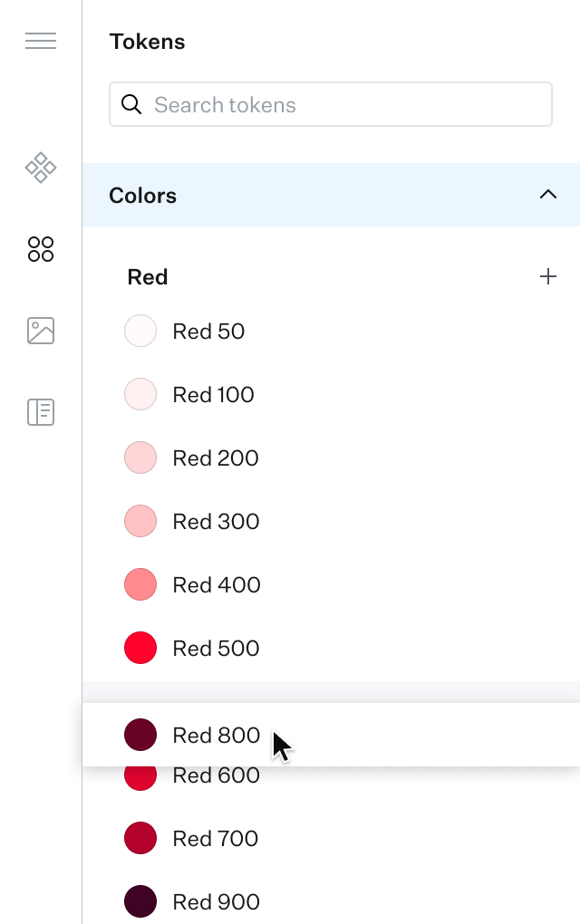
Task: Click the Red 400 token label
Action: (217, 585)
